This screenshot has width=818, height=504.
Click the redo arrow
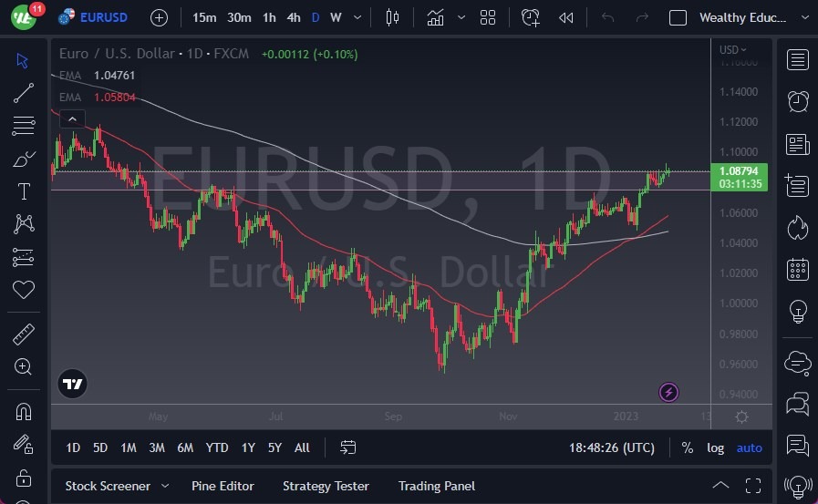click(x=642, y=17)
